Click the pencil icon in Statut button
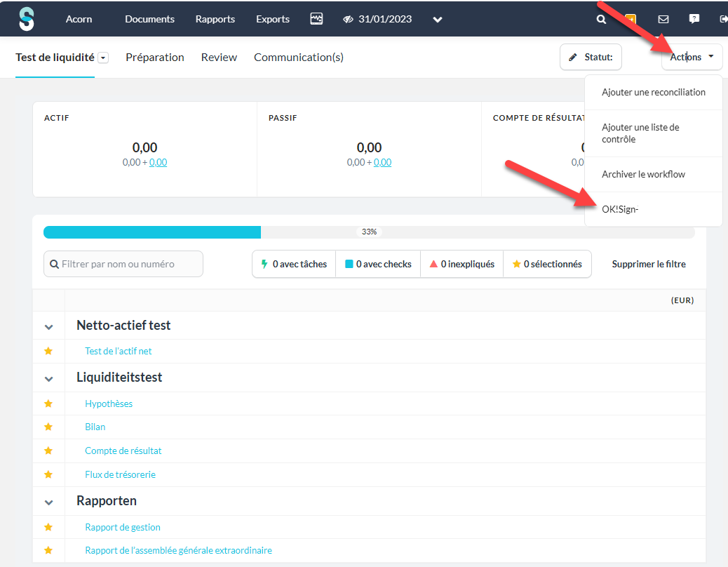728x567 pixels. coord(573,57)
